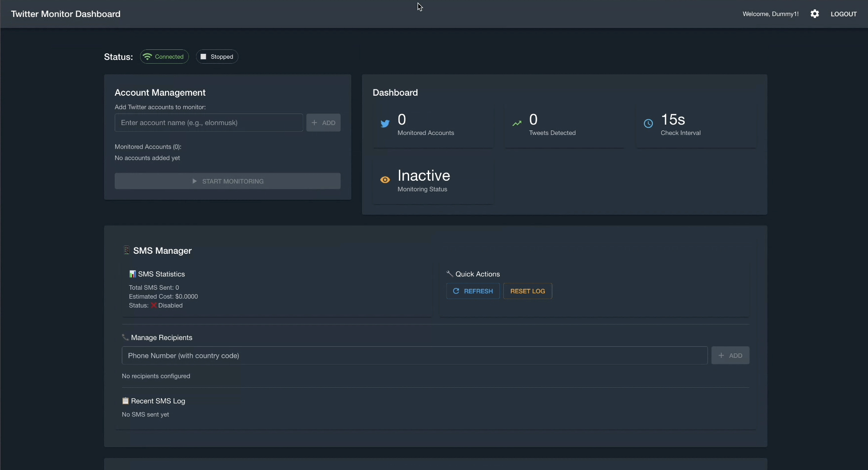Click the clipboard icon beside Recent SMS Log
The width and height of the screenshot is (868, 470).
(125, 401)
